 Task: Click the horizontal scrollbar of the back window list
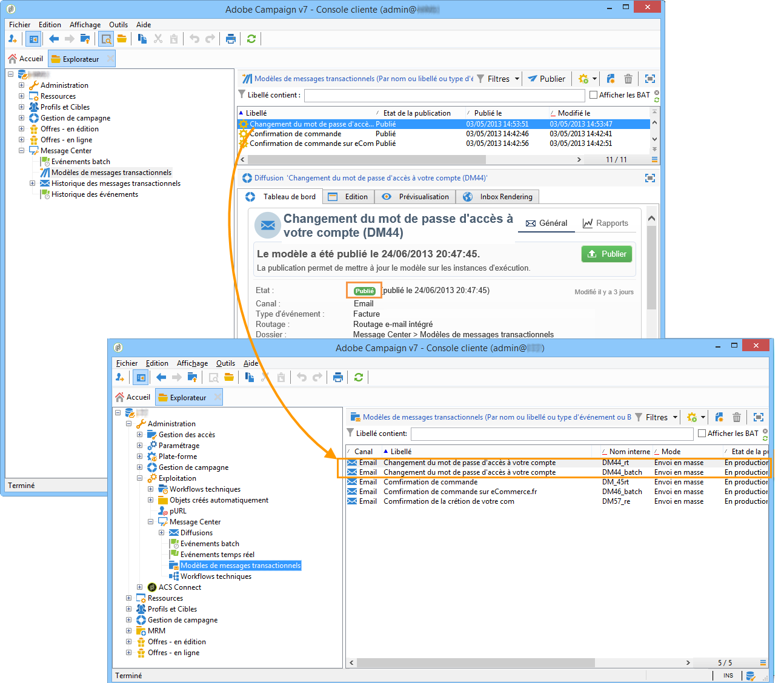pos(367,160)
